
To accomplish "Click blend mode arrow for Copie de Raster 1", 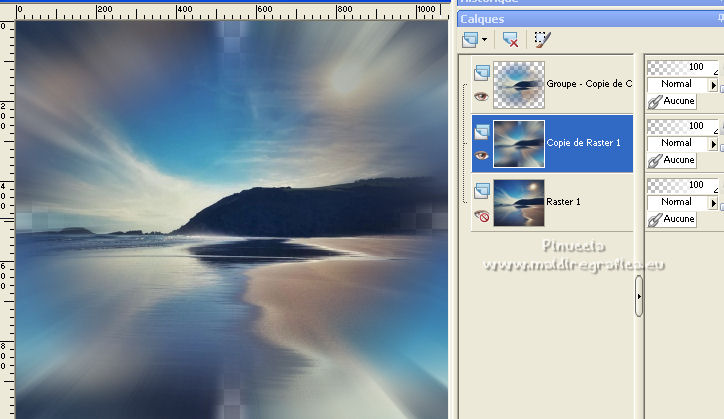I will [x=713, y=144].
